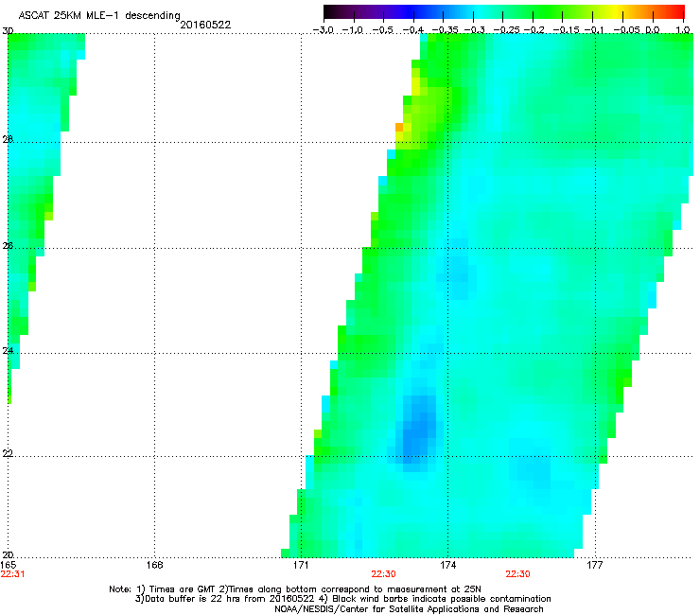
Task: Click the red end of the color bar
Action: pos(676,11)
